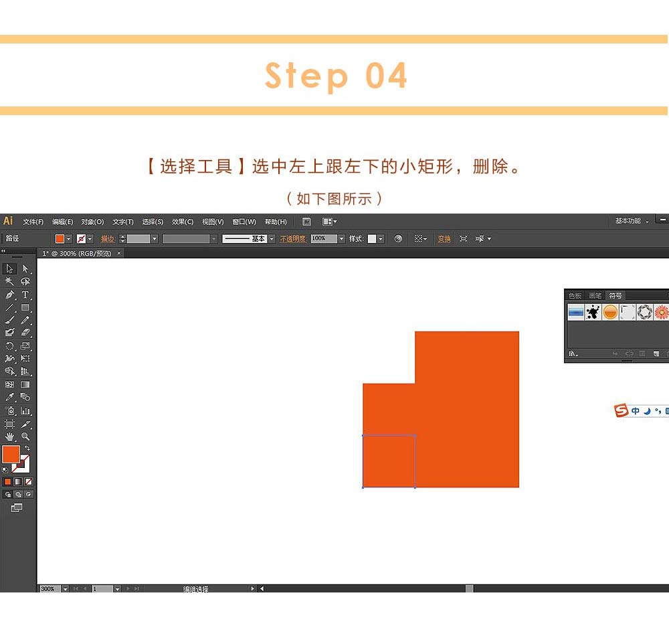Open artboard number dropdown in status bar
Image resolution: width=669 pixels, height=644 pixels.
click(117, 589)
